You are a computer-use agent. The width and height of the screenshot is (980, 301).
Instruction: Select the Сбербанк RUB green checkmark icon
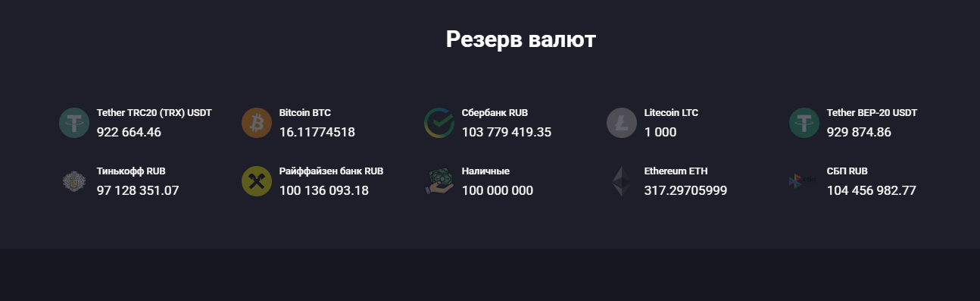(x=439, y=123)
